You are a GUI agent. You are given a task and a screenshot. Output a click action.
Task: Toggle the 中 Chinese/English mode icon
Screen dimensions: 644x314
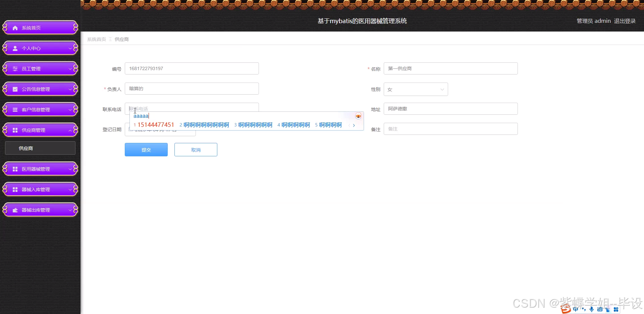point(576,309)
